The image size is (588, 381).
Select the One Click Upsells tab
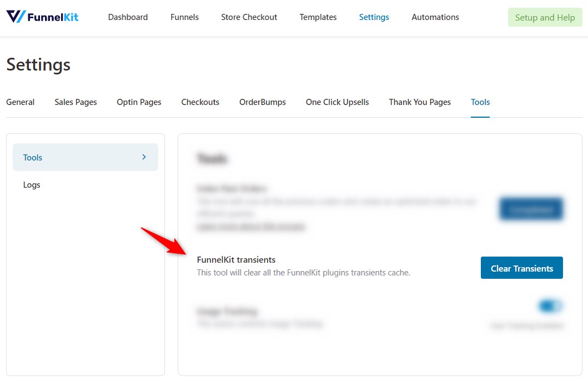point(337,102)
